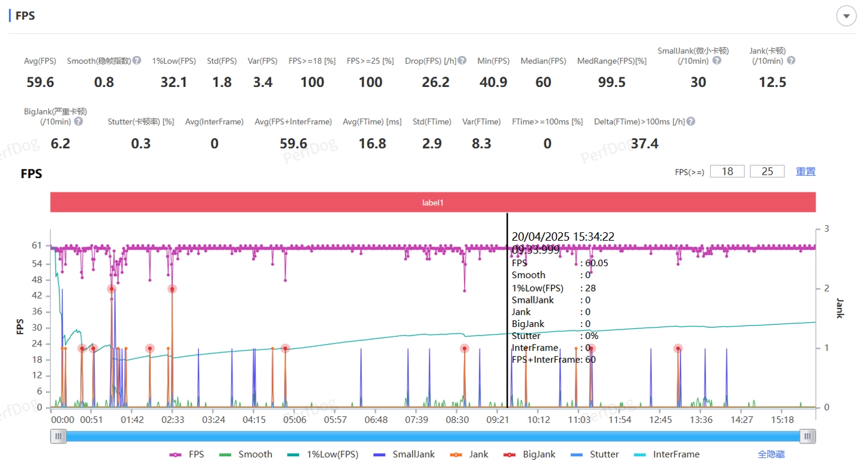Click help icon next to BigJank (/10min)

78,121
